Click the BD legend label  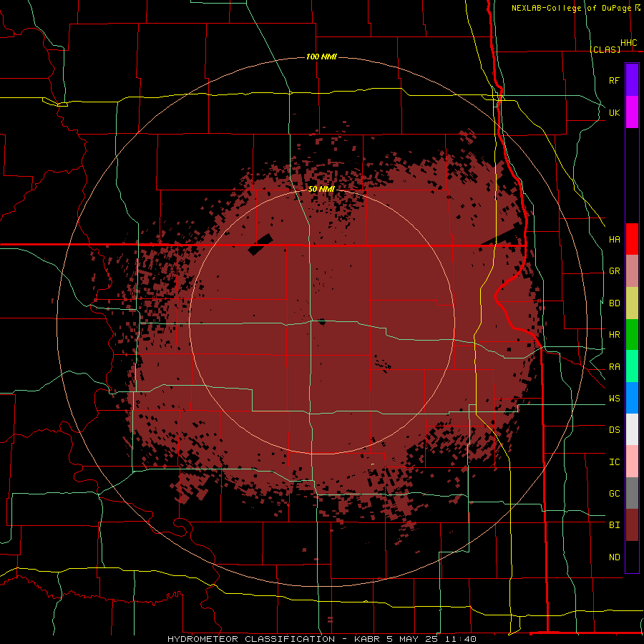point(614,303)
